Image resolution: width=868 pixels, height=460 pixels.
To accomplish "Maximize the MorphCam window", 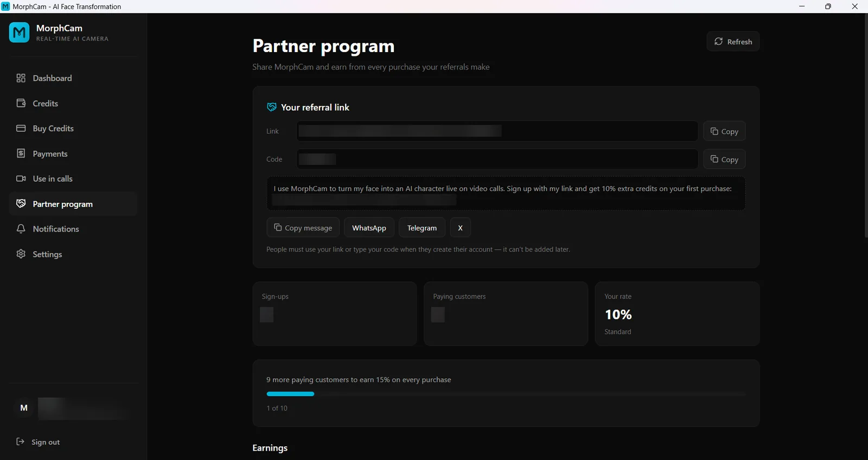I will pos(828,7).
